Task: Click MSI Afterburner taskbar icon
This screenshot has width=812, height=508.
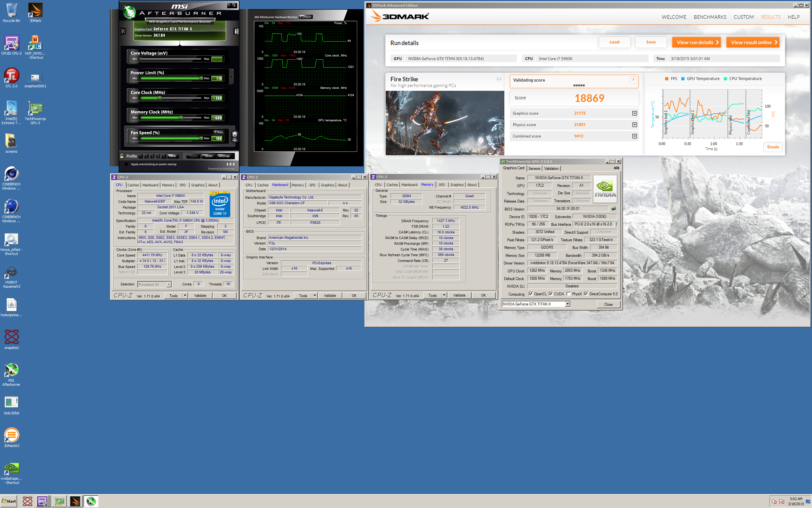Action: [x=91, y=501]
